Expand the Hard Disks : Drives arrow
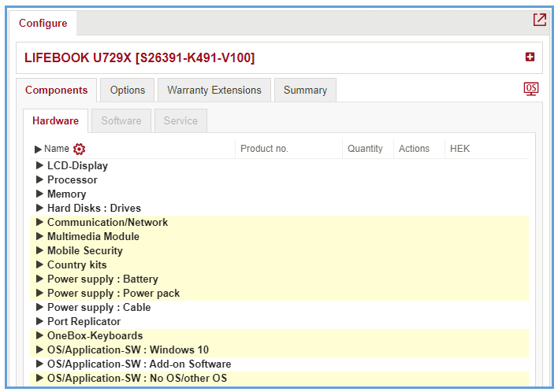This screenshot has height=392, width=558. pos(39,208)
